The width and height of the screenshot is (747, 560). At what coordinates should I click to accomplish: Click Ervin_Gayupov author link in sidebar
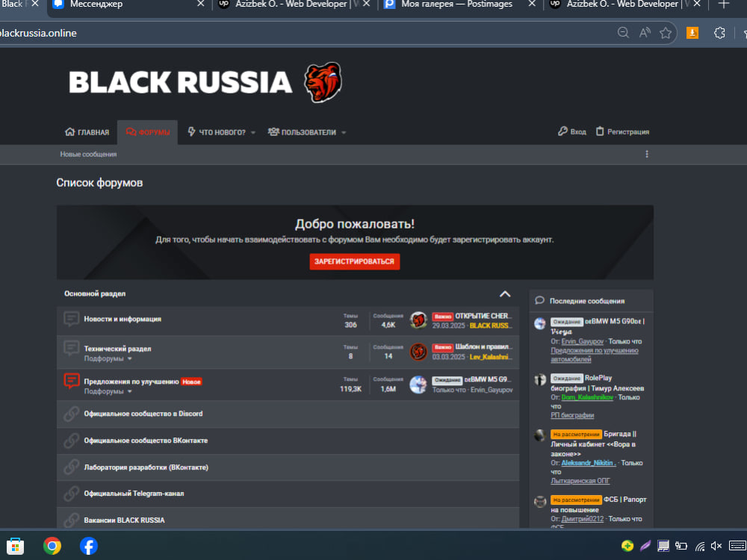582,341
